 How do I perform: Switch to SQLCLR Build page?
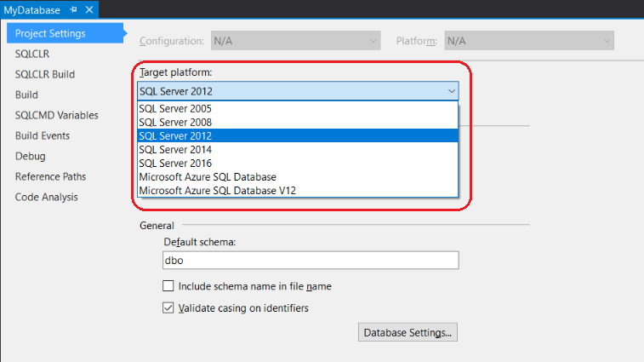pos(44,74)
